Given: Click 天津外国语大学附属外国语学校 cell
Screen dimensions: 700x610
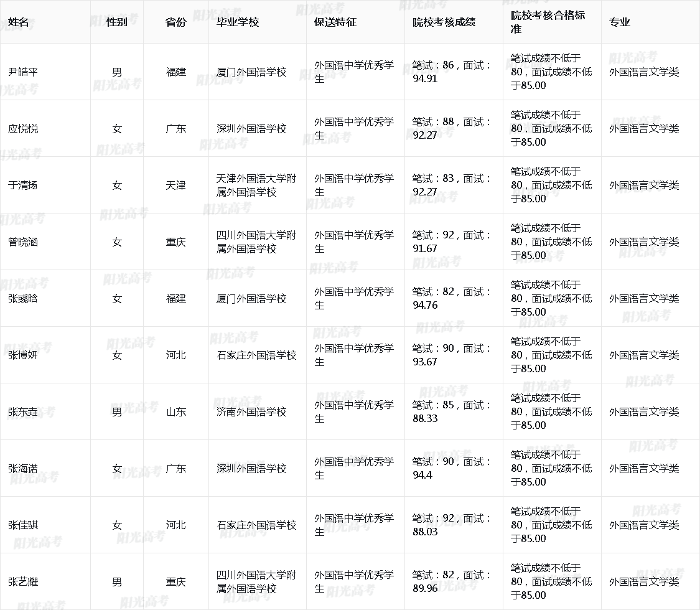Looking at the screenshot, I should [256, 185].
